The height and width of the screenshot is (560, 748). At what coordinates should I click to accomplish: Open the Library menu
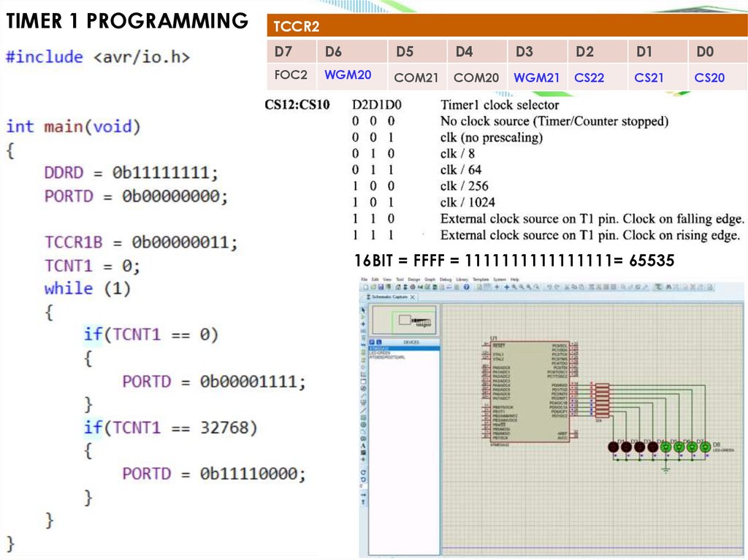[x=462, y=280]
